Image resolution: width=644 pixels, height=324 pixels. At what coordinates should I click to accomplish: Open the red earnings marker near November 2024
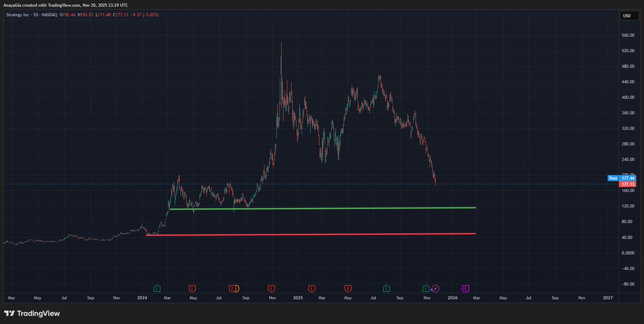coord(272,289)
